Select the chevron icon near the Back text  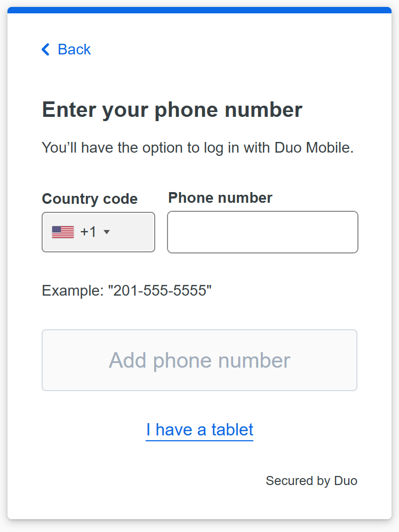45,49
